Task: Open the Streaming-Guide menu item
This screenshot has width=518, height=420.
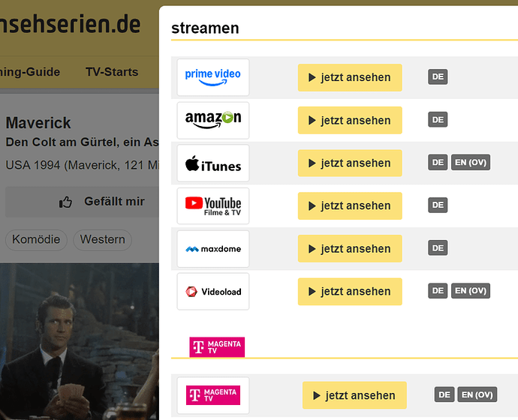Action: 30,72
